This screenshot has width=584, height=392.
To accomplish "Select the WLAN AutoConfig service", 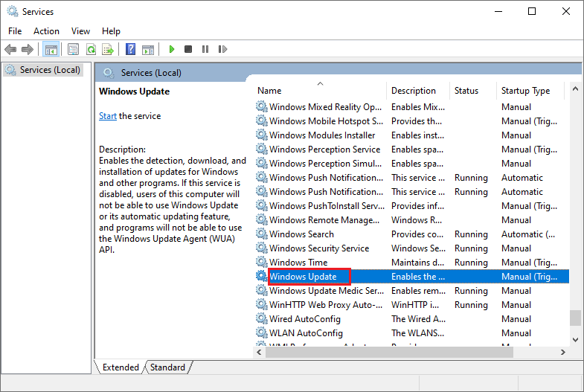I will (412, 332).
